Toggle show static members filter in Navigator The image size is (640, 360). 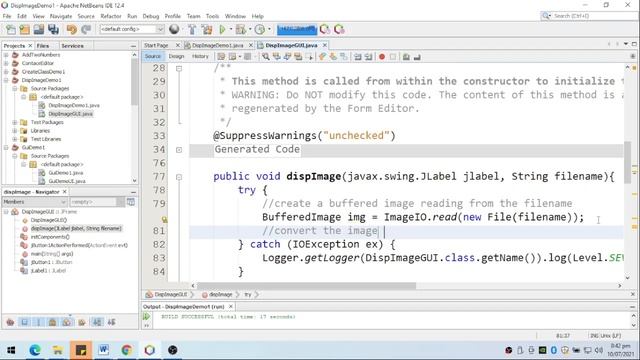pos(39,322)
